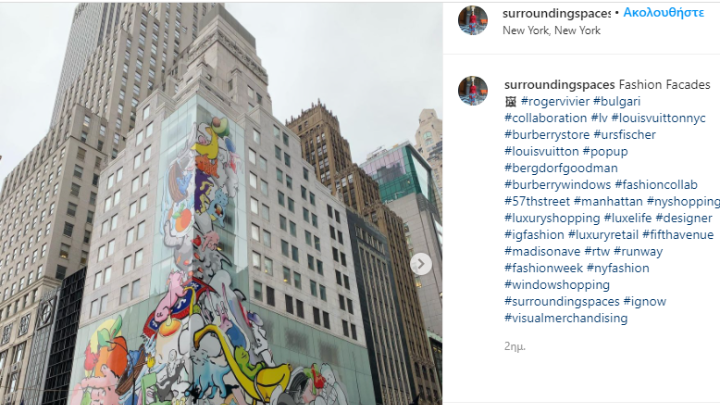Open the #windowshopping hashtag
Image resolution: width=720 pixels, height=405 pixels.
(x=557, y=285)
